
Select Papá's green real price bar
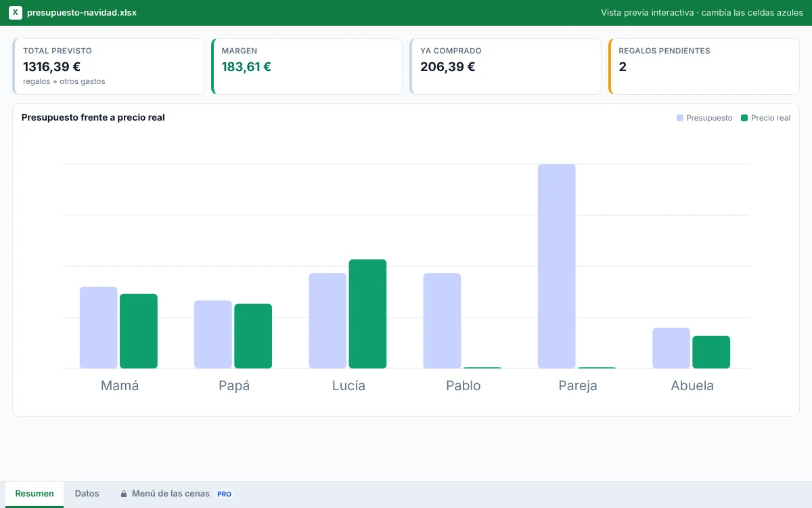(253, 336)
